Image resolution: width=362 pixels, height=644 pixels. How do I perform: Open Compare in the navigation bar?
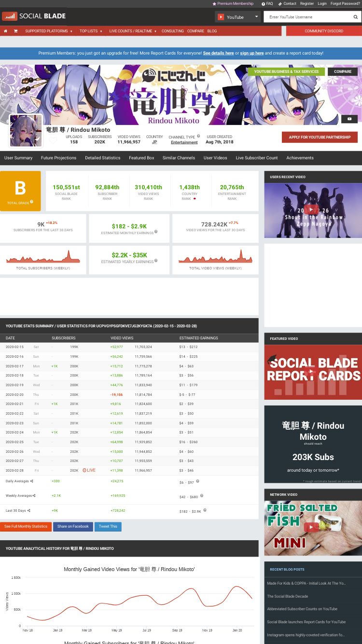[195, 31]
